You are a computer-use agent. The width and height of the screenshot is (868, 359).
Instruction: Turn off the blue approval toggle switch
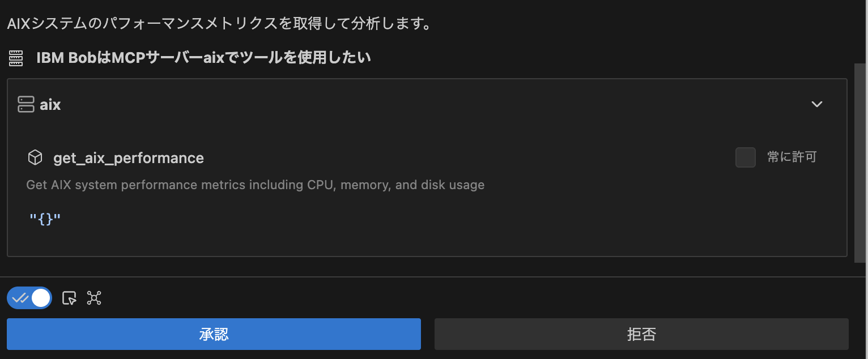[29, 297]
